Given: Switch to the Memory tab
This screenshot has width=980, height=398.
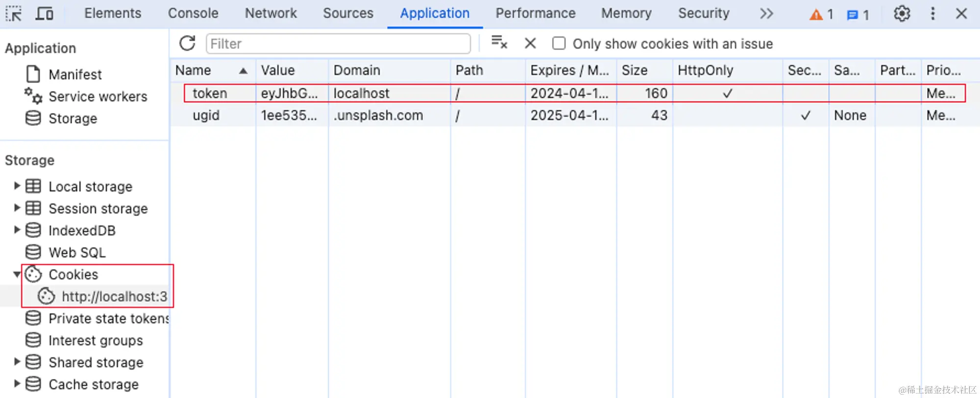Looking at the screenshot, I should click(626, 13).
